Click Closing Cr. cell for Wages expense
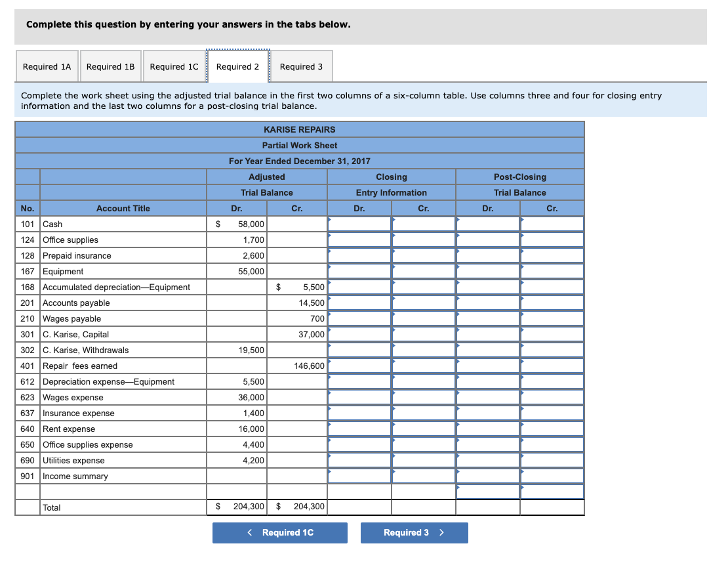The width and height of the screenshot is (728, 571). [423, 397]
